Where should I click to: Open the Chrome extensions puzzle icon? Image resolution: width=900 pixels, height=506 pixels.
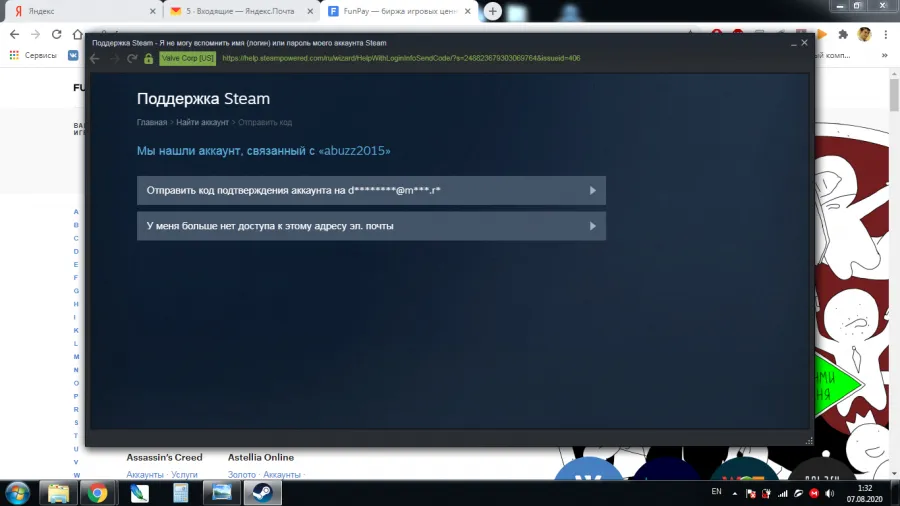843,34
